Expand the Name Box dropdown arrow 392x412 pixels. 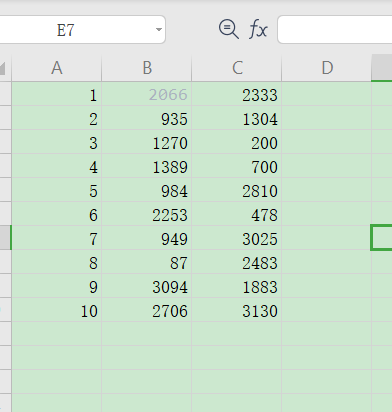[159, 30]
